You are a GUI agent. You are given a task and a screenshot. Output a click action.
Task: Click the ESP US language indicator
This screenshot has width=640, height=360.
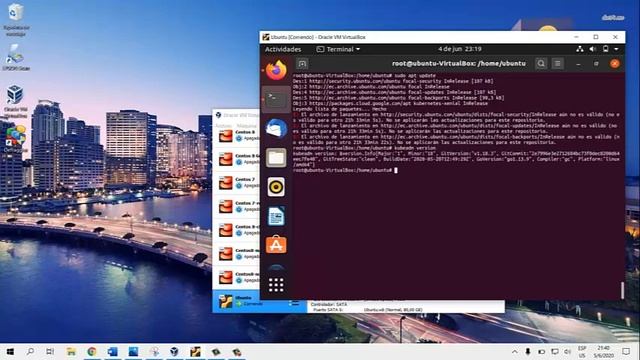(x=582, y=351)
